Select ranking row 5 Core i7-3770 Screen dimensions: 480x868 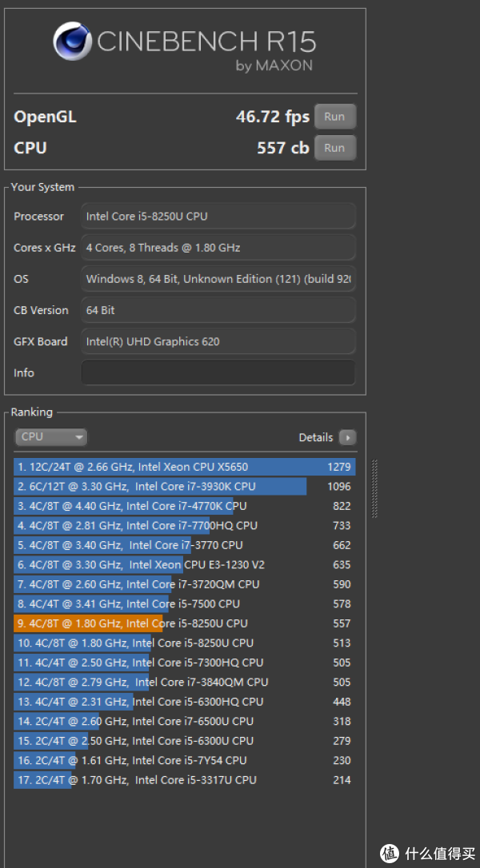(x=185, y=545)
